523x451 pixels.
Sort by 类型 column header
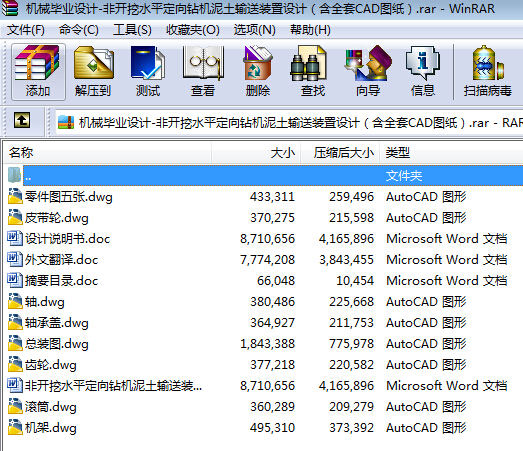(451, 153)
